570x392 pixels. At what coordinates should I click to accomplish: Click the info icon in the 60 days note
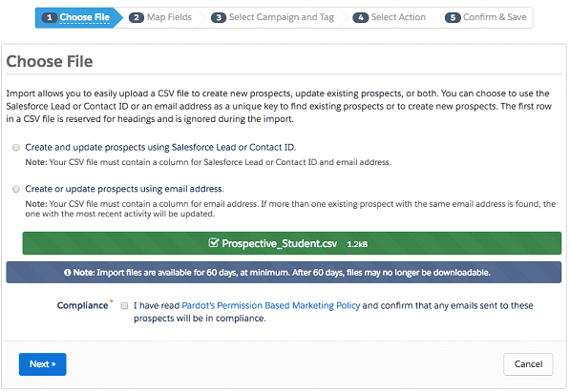coord(67,273)
